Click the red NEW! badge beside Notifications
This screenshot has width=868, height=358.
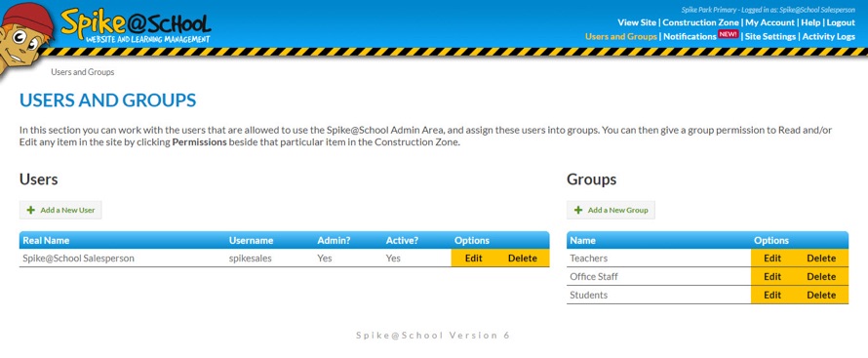pyautogui.click(x=728, y=34)
